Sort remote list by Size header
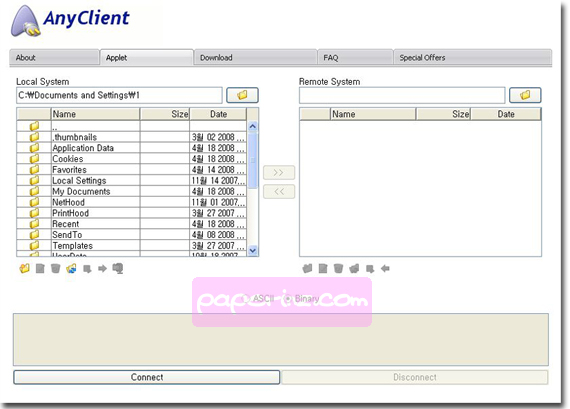The width and height of the screenshot is (570, 409). 443,114
